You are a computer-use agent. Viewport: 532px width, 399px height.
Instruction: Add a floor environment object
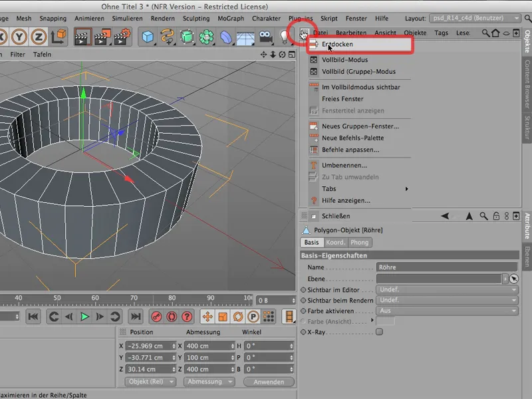pyautogui.click(x=245, y=37)
